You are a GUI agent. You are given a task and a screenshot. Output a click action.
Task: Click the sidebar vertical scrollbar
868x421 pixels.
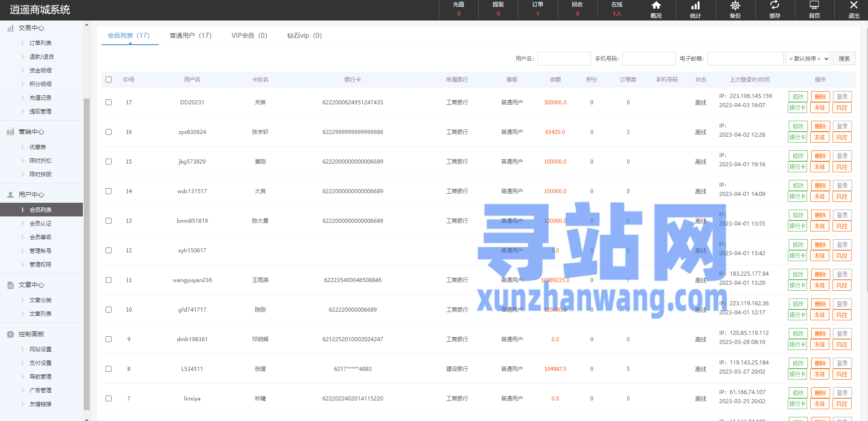pyautogui.click(x=86, y=254)
